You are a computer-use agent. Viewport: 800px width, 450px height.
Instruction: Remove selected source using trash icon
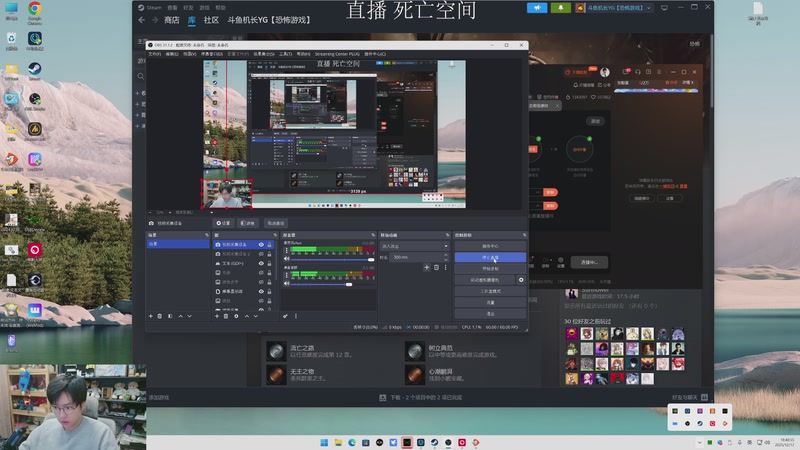226,316
